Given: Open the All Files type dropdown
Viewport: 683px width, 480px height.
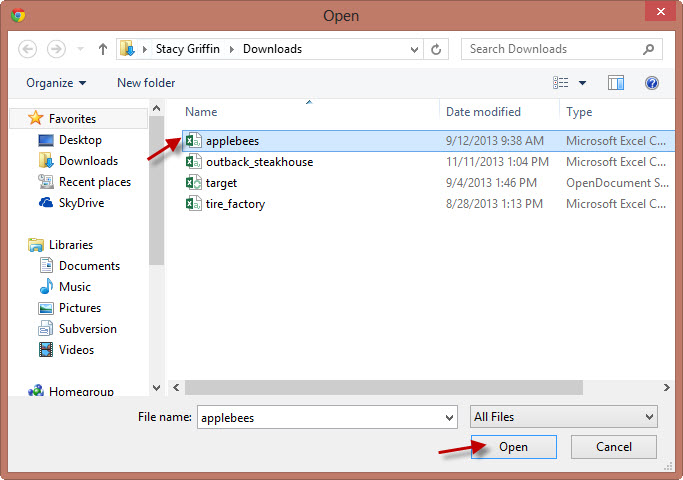Looking at the screenshot, I should [564, 417].
